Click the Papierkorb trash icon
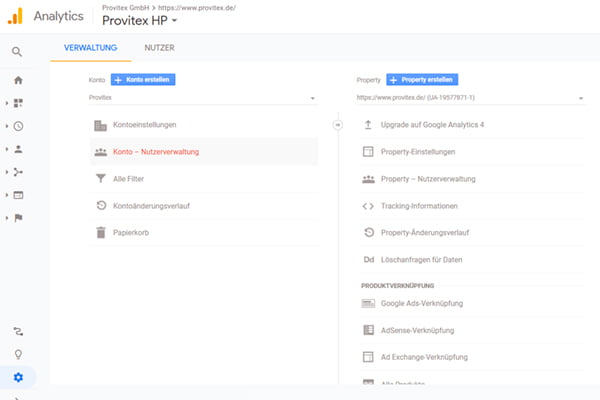 [x=101, y=232]
